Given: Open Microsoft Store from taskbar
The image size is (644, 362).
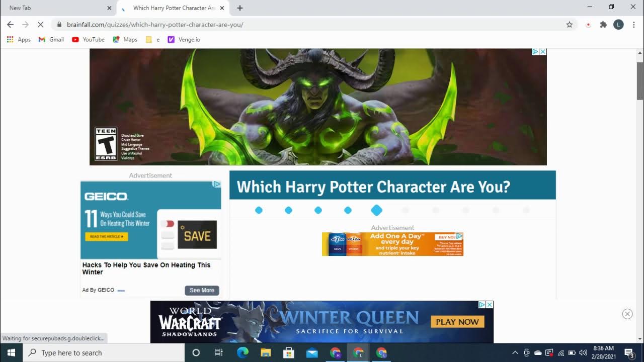Looking at the screenshot, I should (289, 353).
